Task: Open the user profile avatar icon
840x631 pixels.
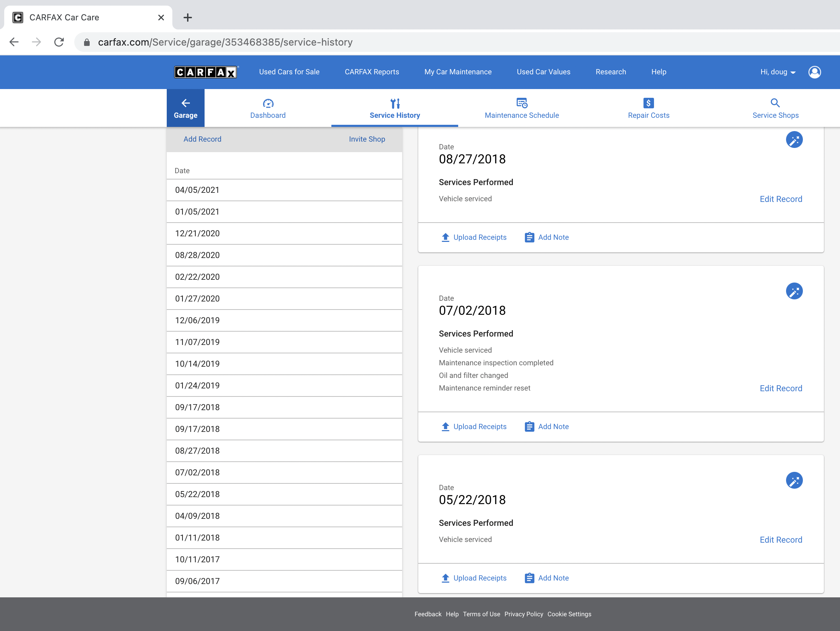Action: coord(814,72)
